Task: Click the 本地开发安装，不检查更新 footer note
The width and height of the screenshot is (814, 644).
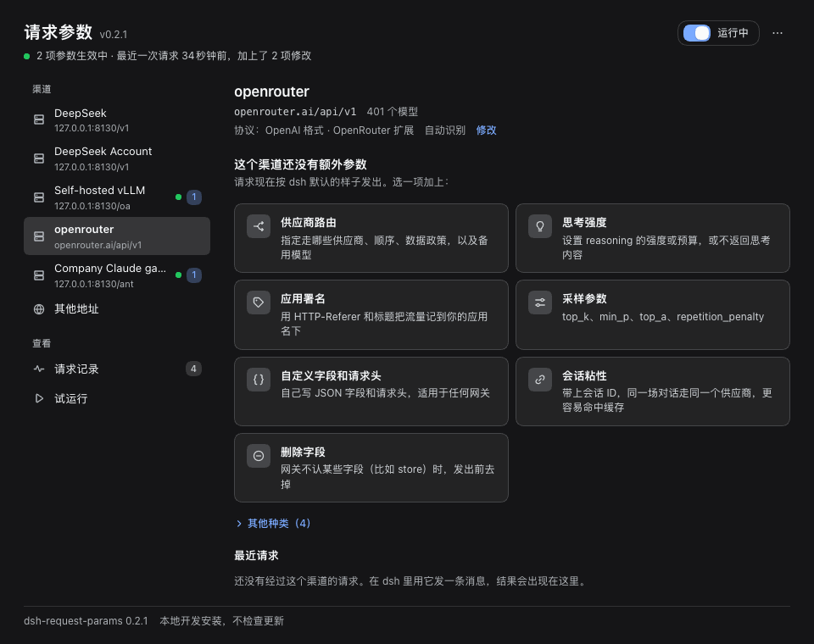Action: click(221, 620)
